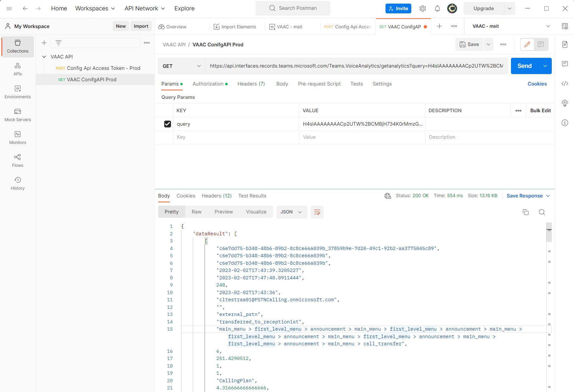Open the Save options dropdown arrow
Image resolution: width=574 pixels, height=392 pixels.
click(488, 44)
